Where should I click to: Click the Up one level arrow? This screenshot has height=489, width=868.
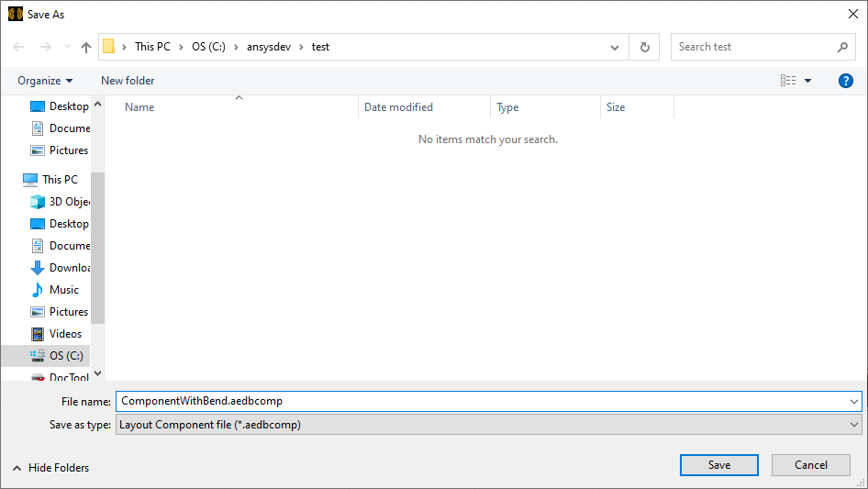(x=86, y=47)
